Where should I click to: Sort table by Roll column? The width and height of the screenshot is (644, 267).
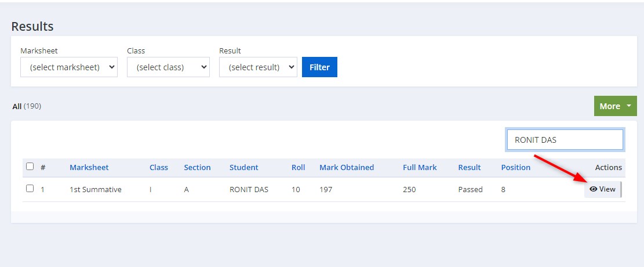click(x=298, y=167)
